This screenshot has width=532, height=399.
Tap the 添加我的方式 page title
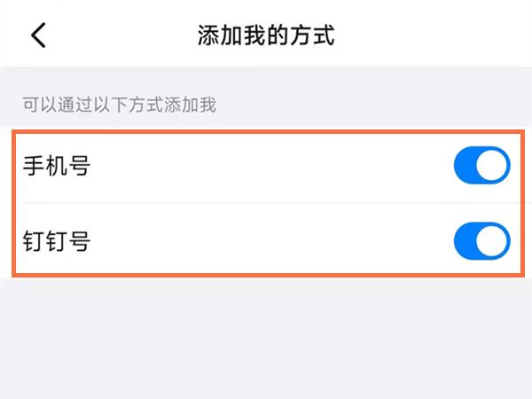click(265, 35)
